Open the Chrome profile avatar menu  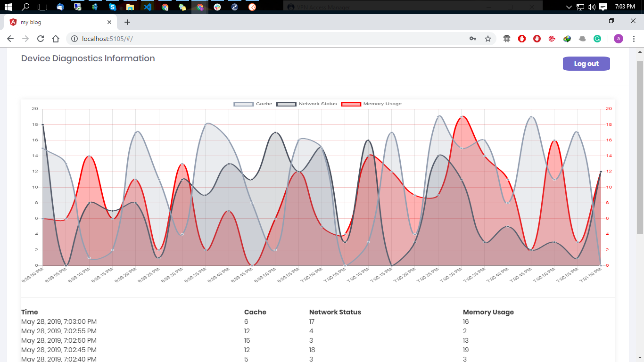[619, 39]
